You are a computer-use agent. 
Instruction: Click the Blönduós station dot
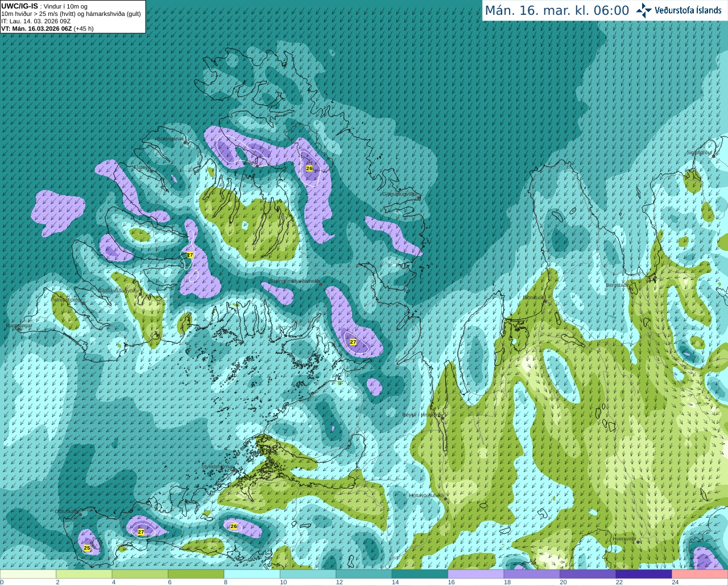click(x=545, y=302)
